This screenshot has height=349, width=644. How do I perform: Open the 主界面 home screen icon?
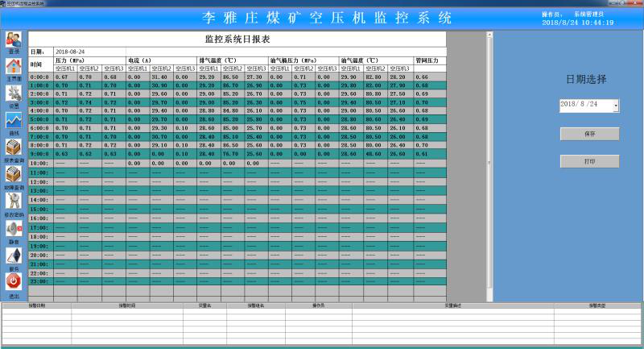click(x=14, y=67)
